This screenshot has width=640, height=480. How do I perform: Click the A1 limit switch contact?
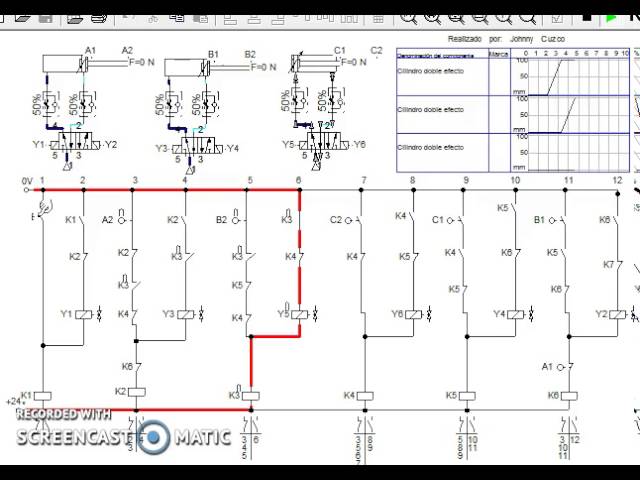[x=565, y=367]
